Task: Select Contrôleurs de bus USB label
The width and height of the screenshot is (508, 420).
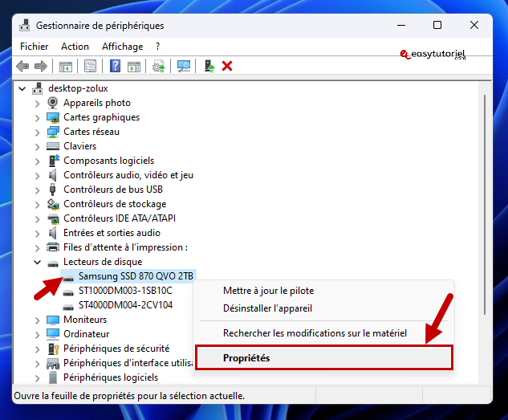Action: coord(113,190)
